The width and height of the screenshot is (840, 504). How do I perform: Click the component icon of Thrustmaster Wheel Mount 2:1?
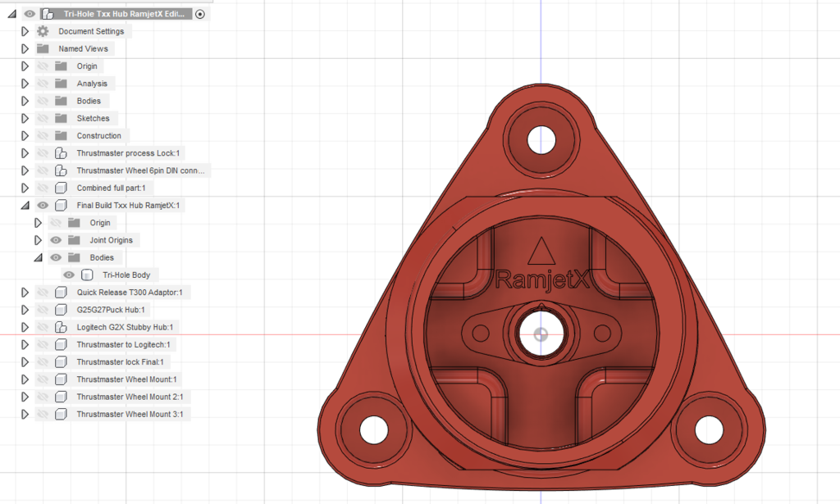coord(61,397)
